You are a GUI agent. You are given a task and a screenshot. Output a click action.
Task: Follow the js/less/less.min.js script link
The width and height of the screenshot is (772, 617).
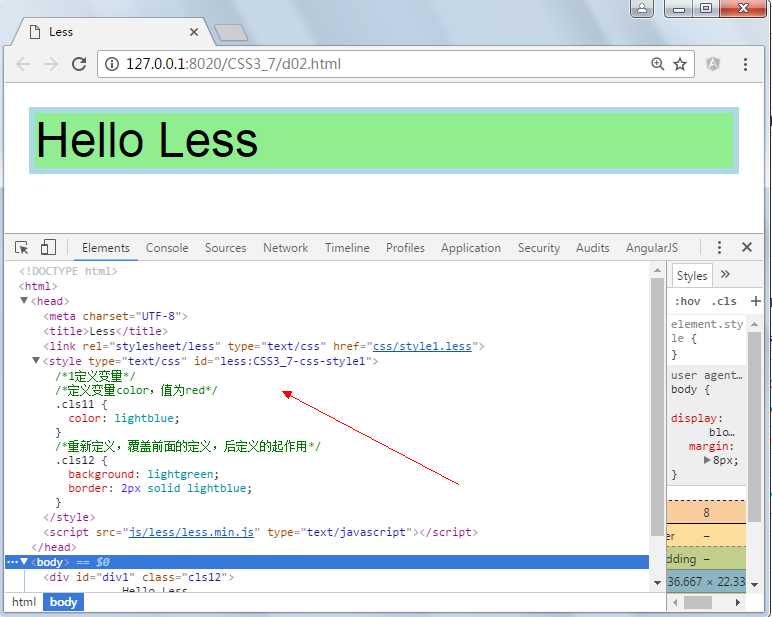(191, 532)
